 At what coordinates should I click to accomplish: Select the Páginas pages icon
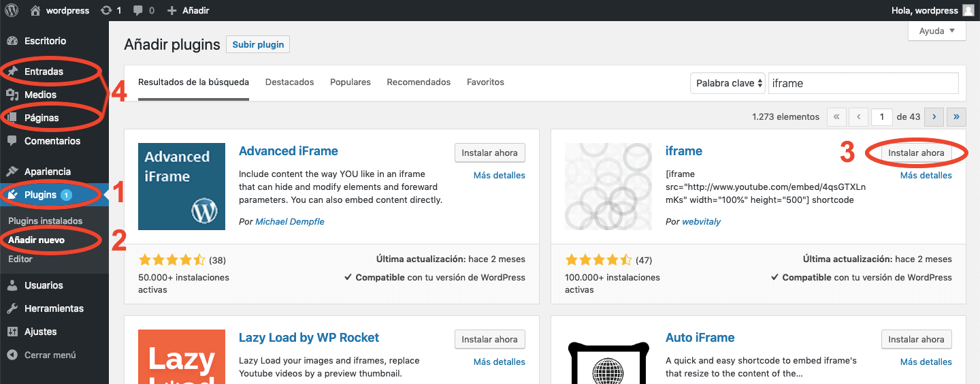[x=12, y=118]
